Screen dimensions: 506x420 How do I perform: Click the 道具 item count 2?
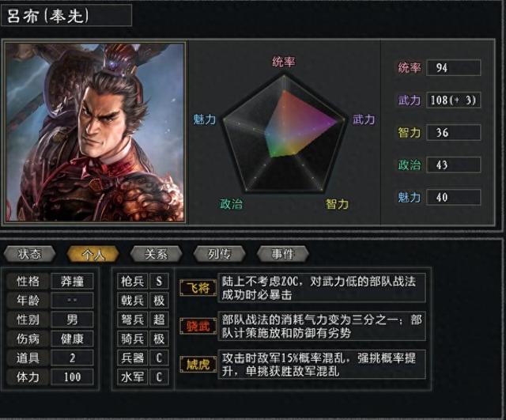(72, 358)
